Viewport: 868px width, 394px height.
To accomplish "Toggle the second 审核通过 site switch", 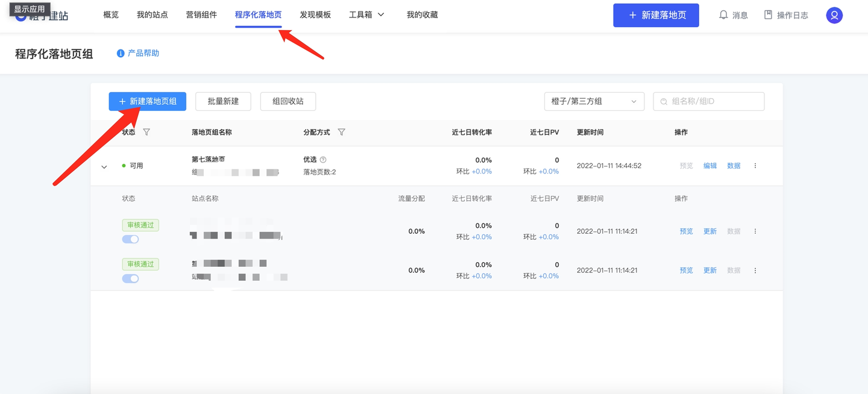I will click(x=130, y=278).
